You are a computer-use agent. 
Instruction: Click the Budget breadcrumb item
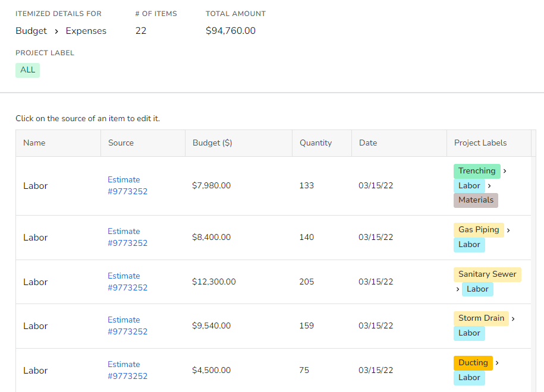tap(31, 31)
